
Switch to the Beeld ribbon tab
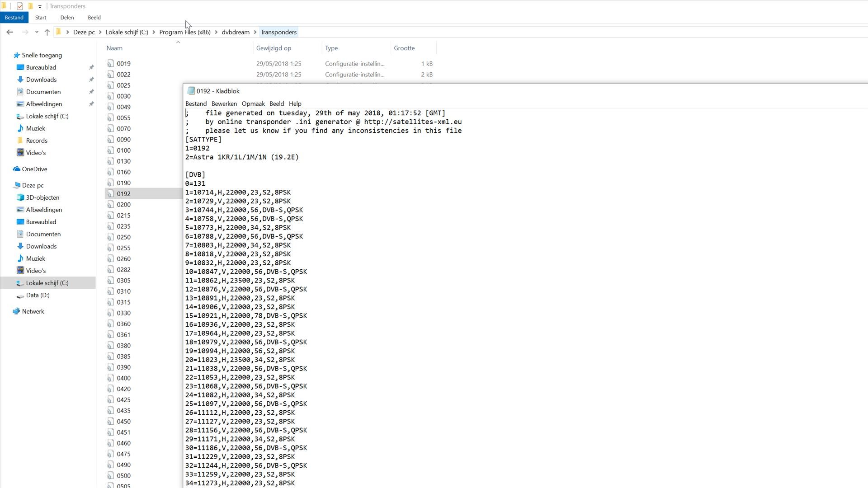(94, 18)
